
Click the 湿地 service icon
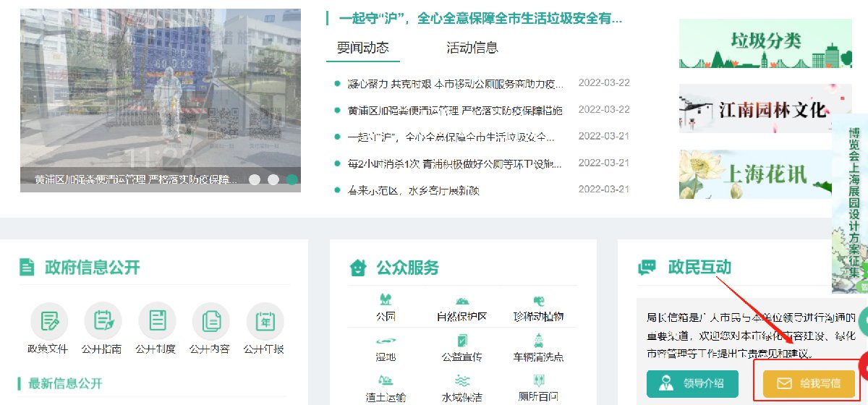tap(386, 341)
